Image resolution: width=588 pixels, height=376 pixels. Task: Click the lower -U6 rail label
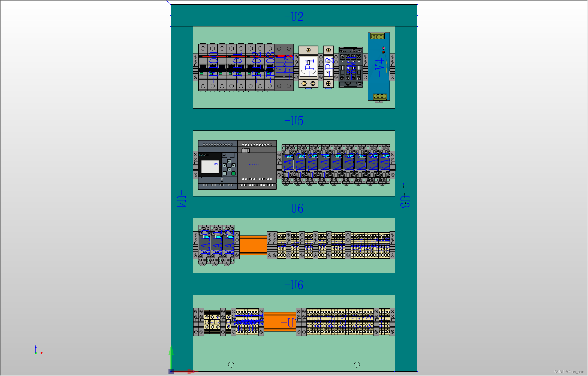click(x=294, y=285)
